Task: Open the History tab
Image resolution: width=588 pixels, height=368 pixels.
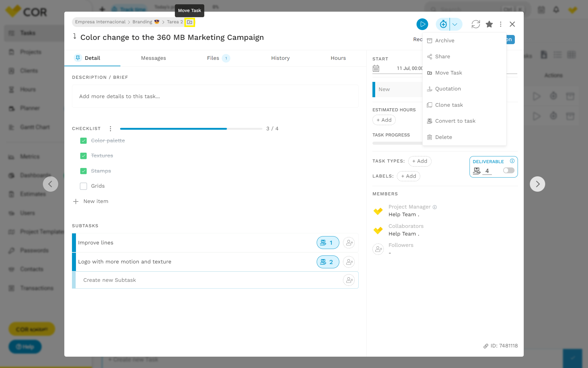Action: pos(280,58)
